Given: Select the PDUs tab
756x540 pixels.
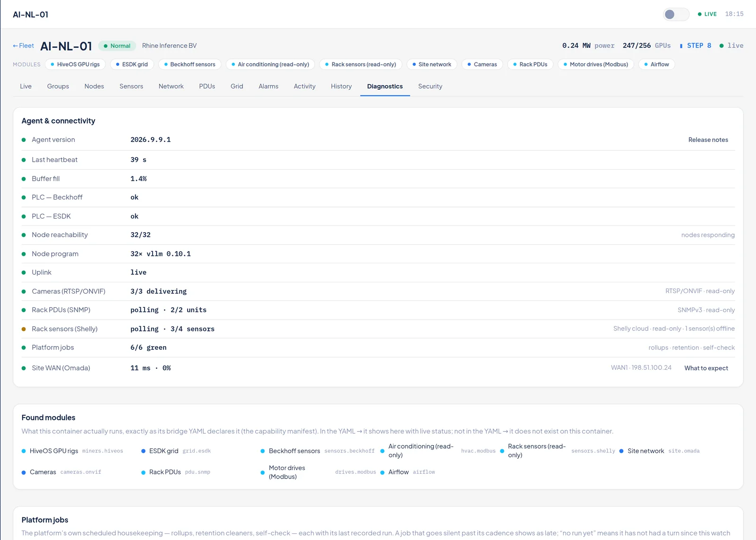Looking at the screenshot, I should point(207,87).
